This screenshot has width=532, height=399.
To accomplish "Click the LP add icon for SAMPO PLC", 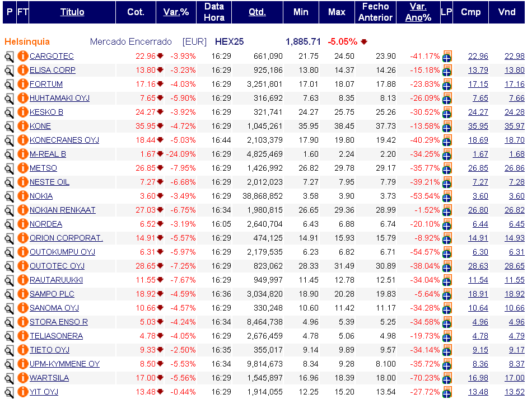I will (447, 294).
